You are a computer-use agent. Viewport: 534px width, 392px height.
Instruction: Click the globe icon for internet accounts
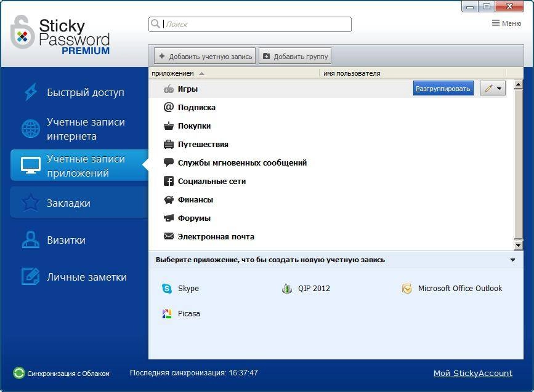[31, 129]
